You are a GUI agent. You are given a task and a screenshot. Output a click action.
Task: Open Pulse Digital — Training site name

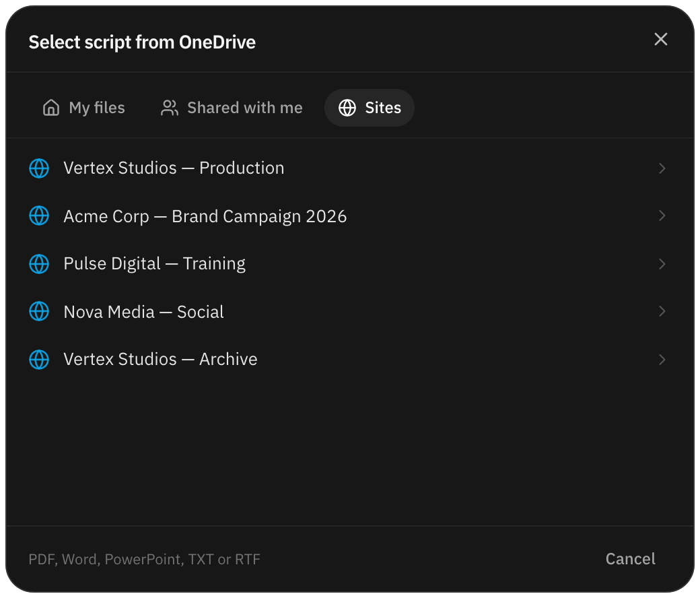(x=154, y=264)
